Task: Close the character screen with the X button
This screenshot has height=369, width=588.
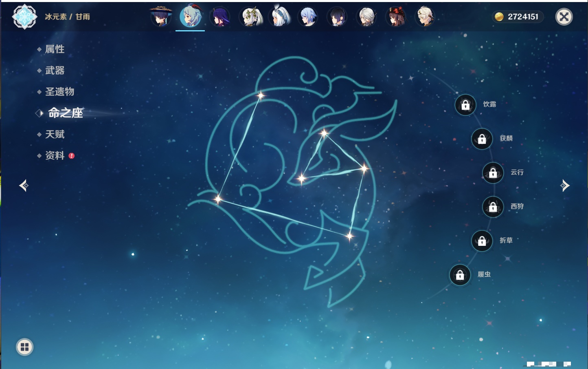Action: point(564,17)
